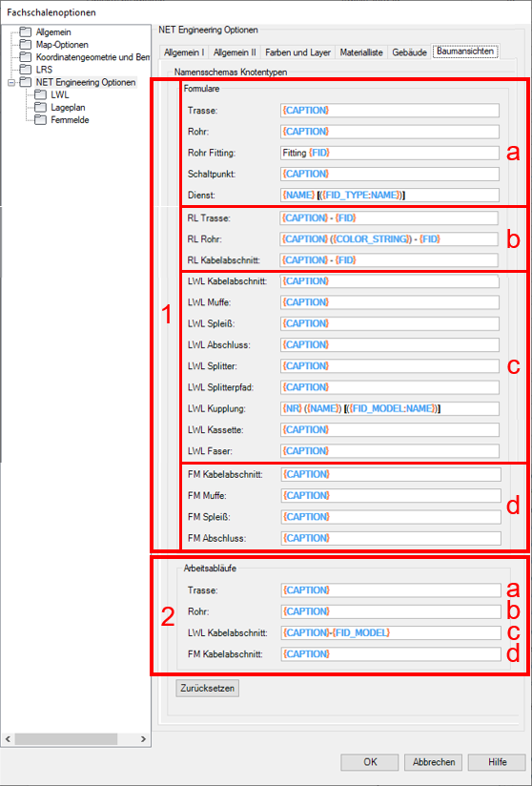
Task: Open the Gebäude tab
Action: click(409, 52)
